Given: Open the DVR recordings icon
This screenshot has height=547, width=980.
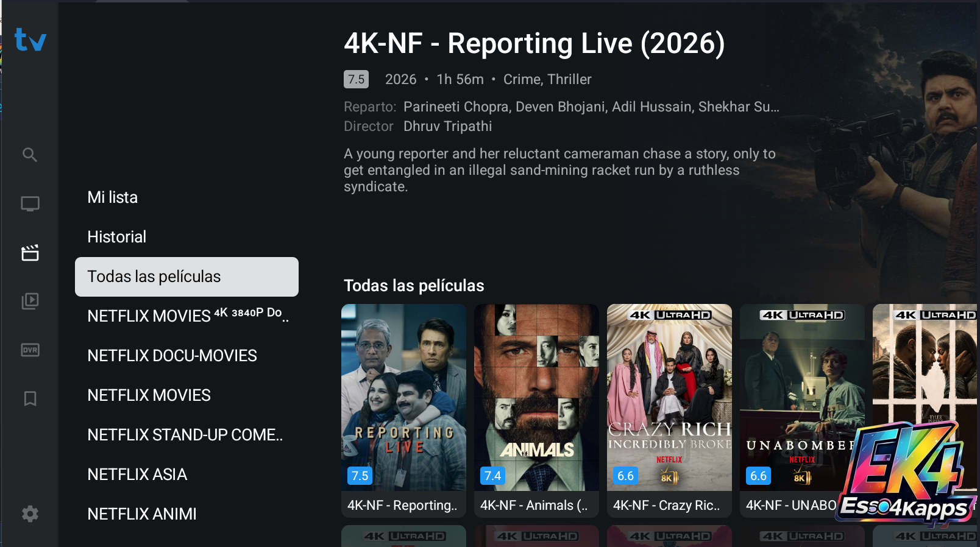Looking at the screenshot, I should pos(30,350).
